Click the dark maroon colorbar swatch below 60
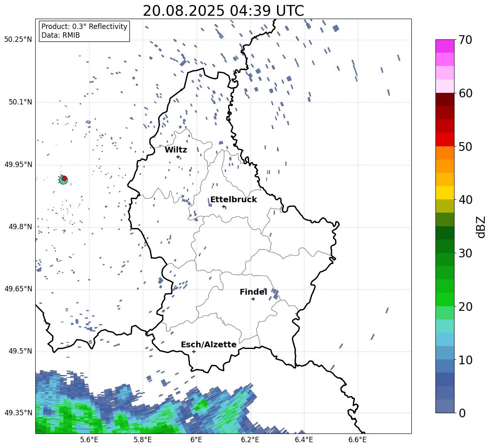 click(445, 99)
